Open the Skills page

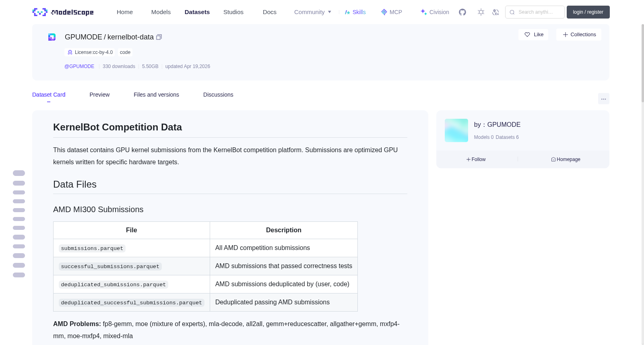click(355, 12)
